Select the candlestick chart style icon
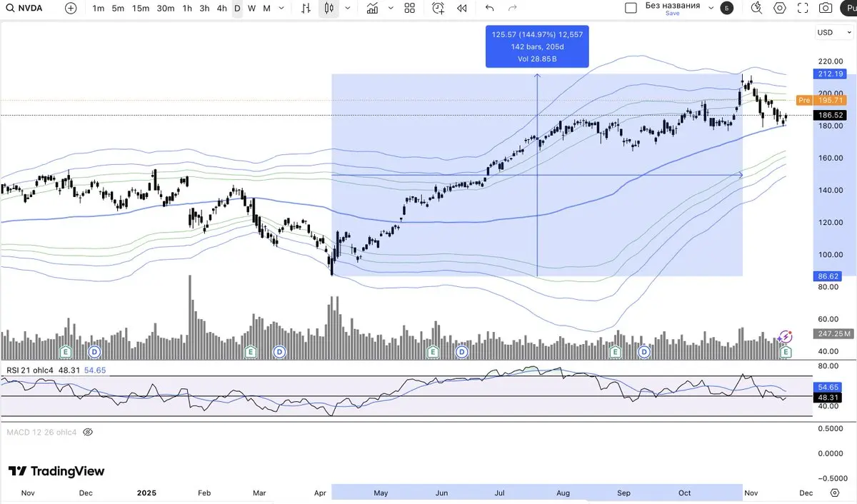This screenshot has width=857, height=504. click(x=329, y=9)
